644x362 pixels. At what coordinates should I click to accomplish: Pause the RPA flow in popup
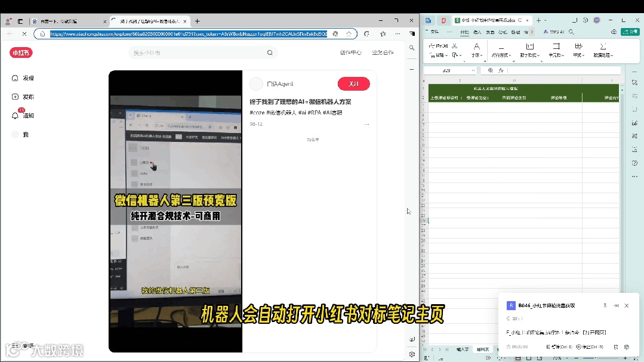point(559,347)
